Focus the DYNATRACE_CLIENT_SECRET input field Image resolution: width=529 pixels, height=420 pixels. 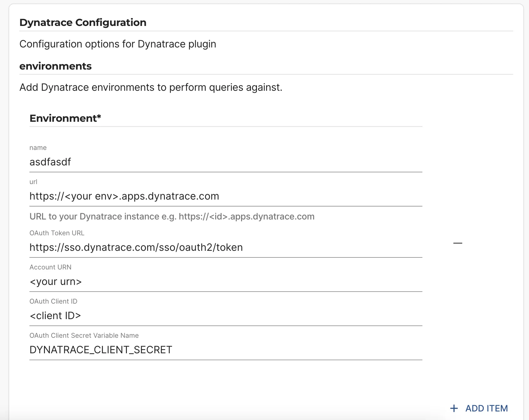[x=226, y=350]
